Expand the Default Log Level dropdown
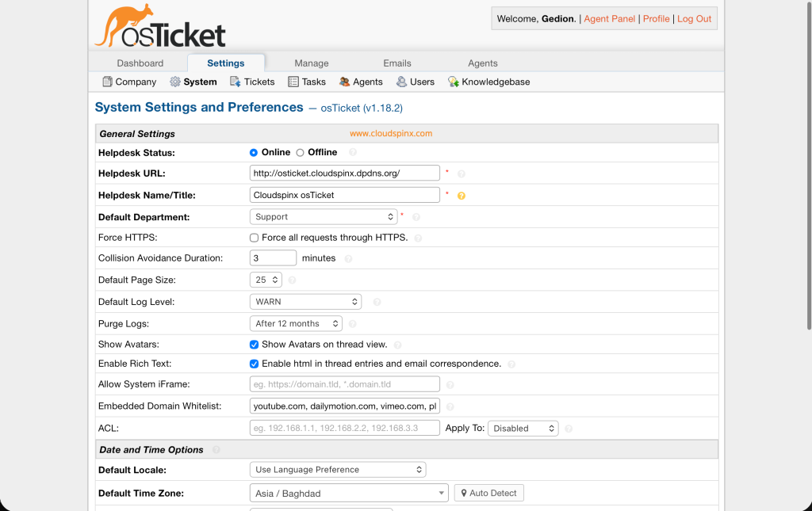 pyautogui.click(x=305, y=301)
